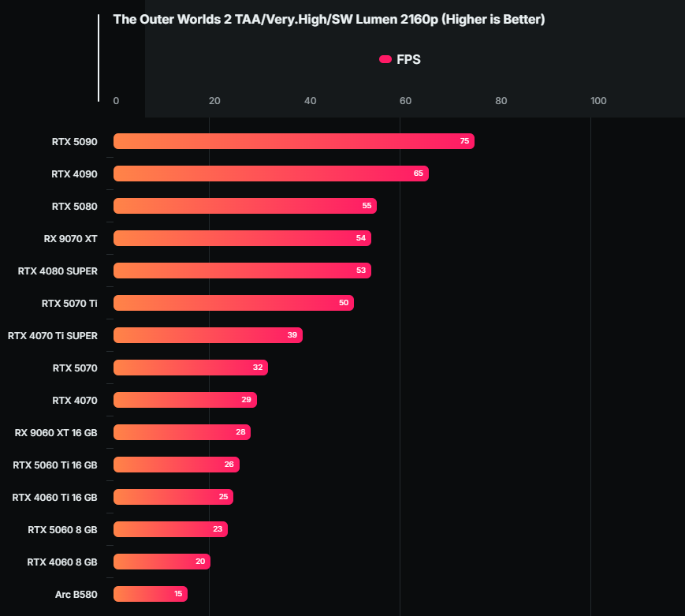Click the RTX 5070 Ti bar

pyautogui.click(x=233, y=303)
